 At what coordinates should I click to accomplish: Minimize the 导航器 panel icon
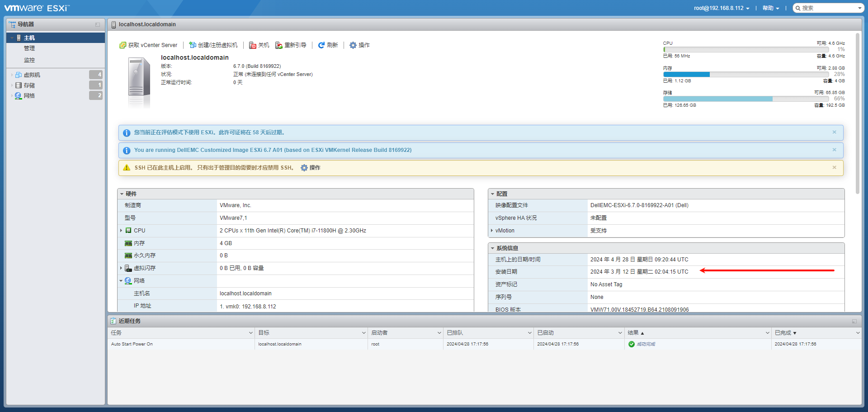98,24
